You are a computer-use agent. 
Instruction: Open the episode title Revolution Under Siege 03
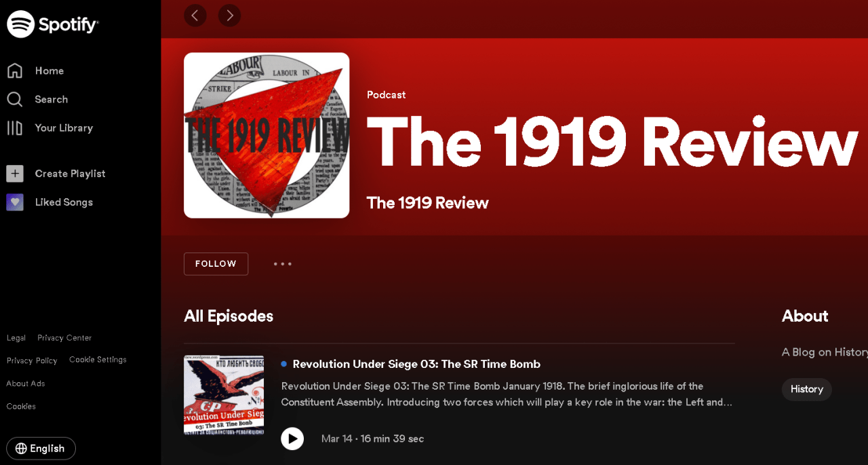pos(416,364)
